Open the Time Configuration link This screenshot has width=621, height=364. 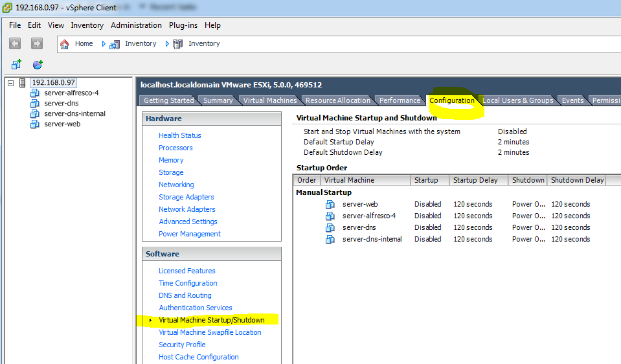tap(188, 283)
